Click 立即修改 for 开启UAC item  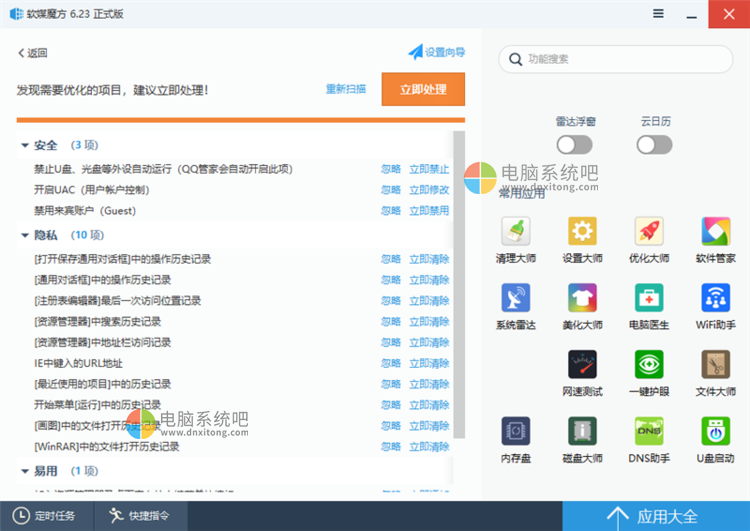[x=429, y=190]
